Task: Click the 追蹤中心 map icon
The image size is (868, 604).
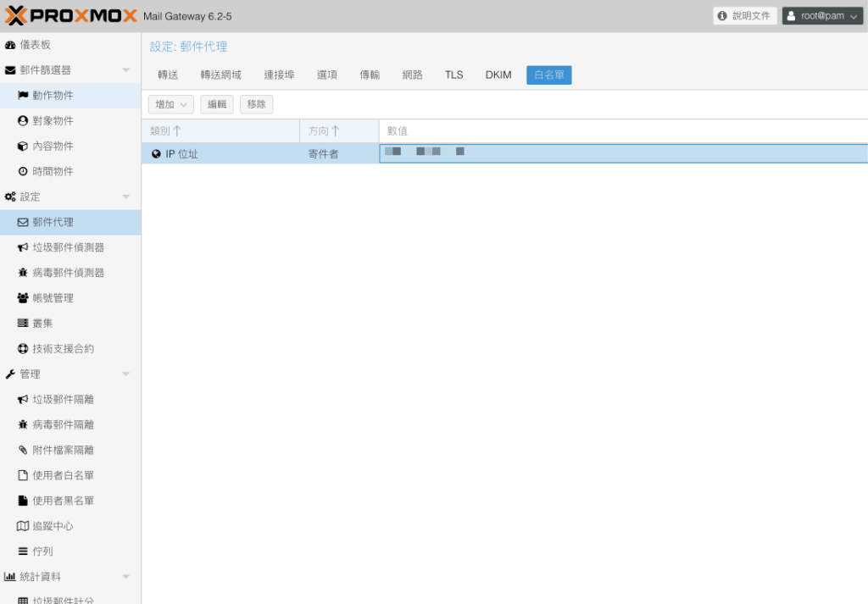Action: 23,526
